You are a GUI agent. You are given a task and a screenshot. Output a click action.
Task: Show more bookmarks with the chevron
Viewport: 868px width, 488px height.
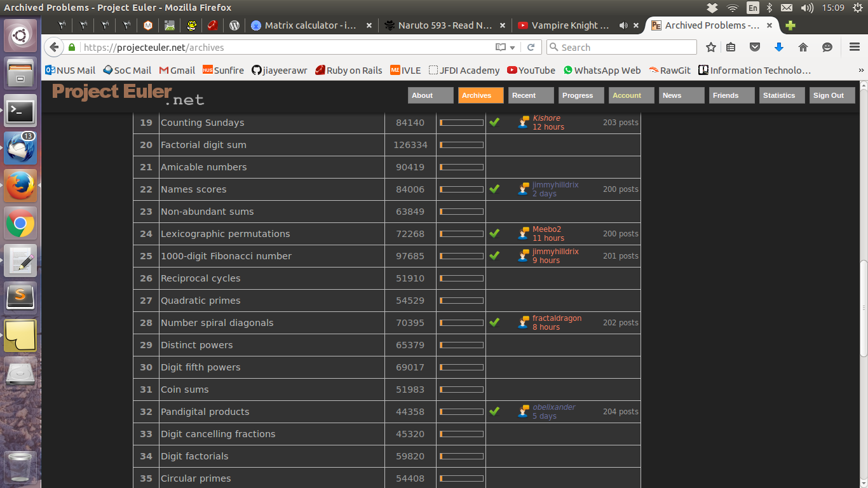(861, 71)
